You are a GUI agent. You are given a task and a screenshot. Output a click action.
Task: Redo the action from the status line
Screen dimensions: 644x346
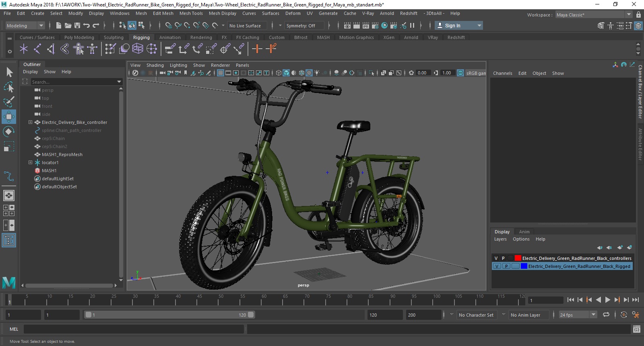(x=96, y=25)
